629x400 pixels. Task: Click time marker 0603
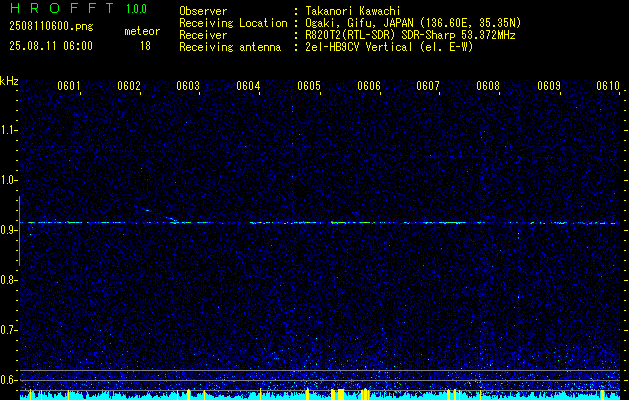click(188, 86)
